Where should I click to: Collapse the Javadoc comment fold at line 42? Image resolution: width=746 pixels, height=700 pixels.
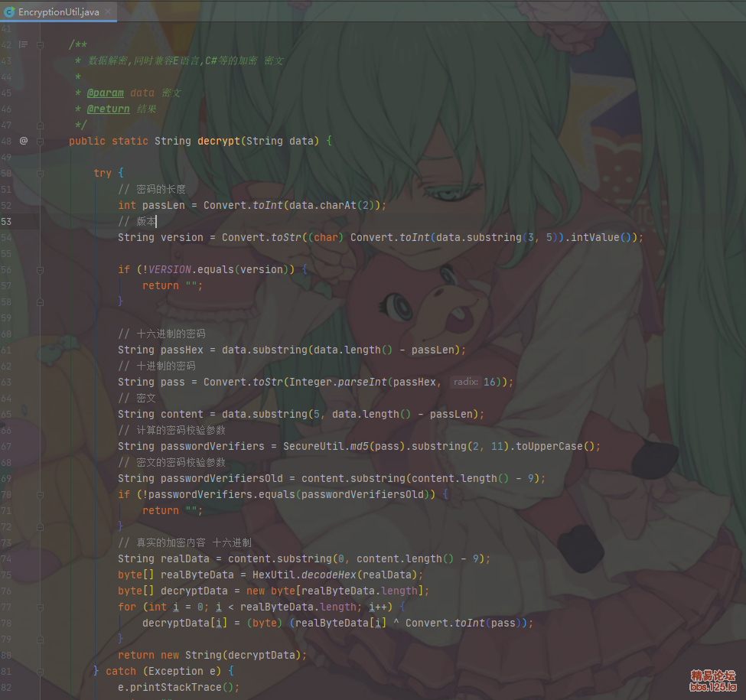coord(40,45)
